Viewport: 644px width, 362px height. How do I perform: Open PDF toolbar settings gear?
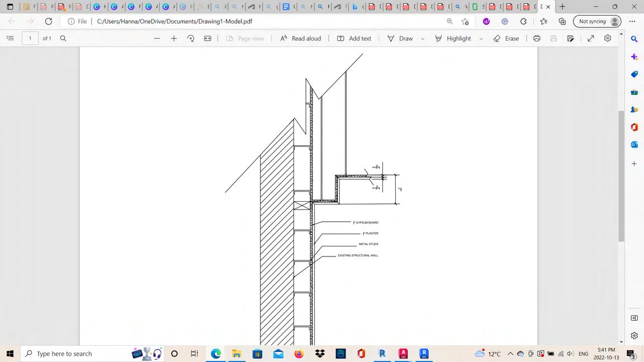[x=608, y=39]
